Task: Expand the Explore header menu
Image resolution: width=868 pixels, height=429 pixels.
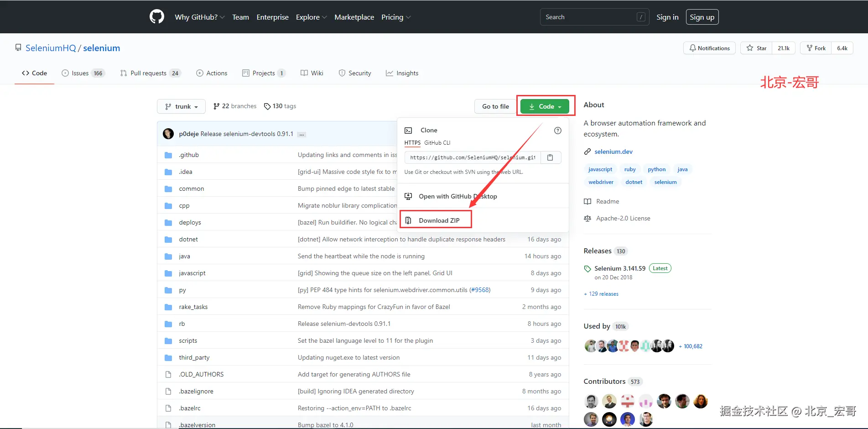Action: click(311, 17)
